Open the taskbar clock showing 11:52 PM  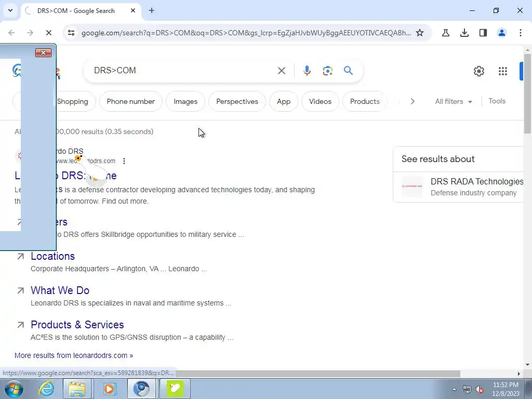click(506, 389)
